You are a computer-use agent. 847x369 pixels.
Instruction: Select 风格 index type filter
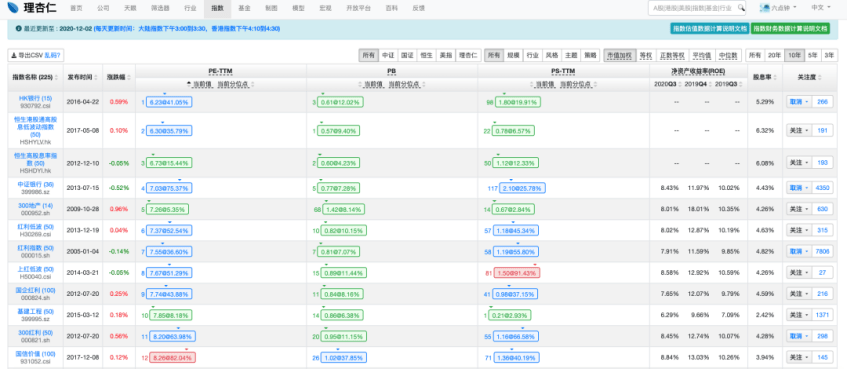point(552,55)
